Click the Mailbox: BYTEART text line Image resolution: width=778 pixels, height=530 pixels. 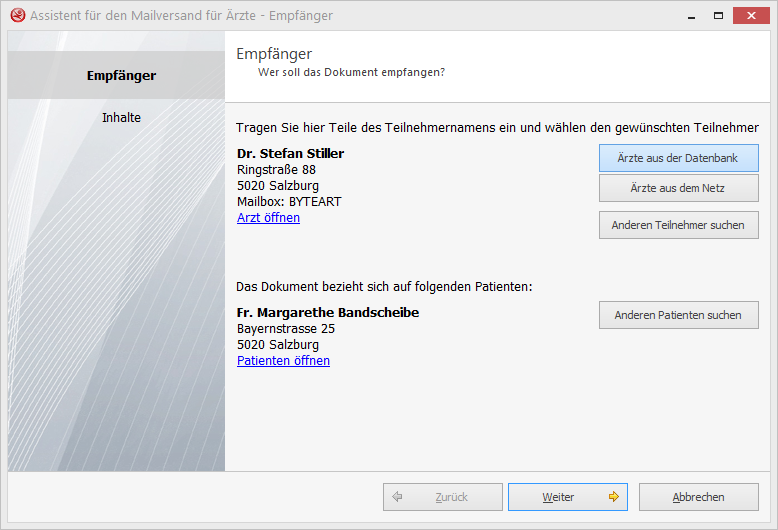[289, 202]
